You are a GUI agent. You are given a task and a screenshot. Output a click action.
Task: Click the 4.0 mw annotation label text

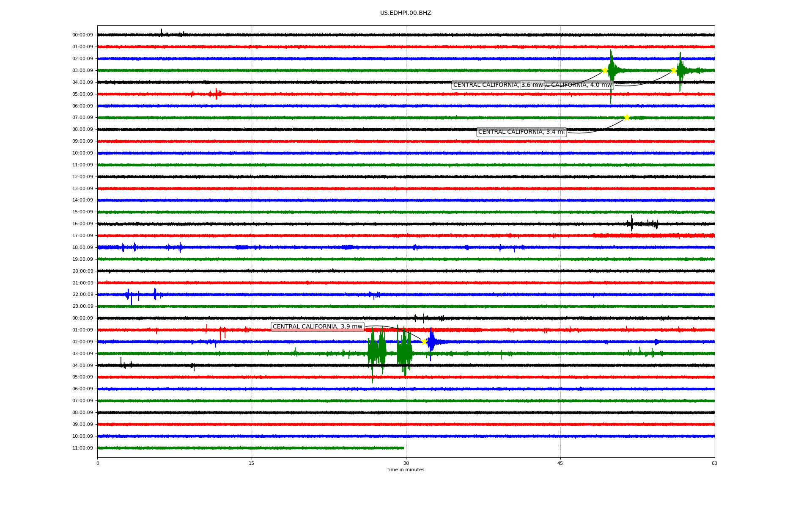[x=579, y=85]
